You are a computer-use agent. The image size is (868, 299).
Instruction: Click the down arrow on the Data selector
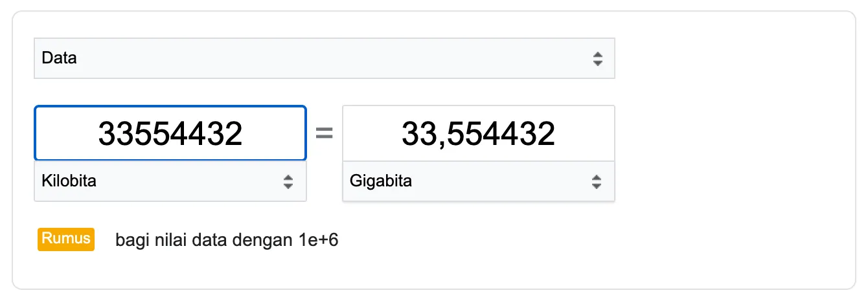click(x=597, y=63)
